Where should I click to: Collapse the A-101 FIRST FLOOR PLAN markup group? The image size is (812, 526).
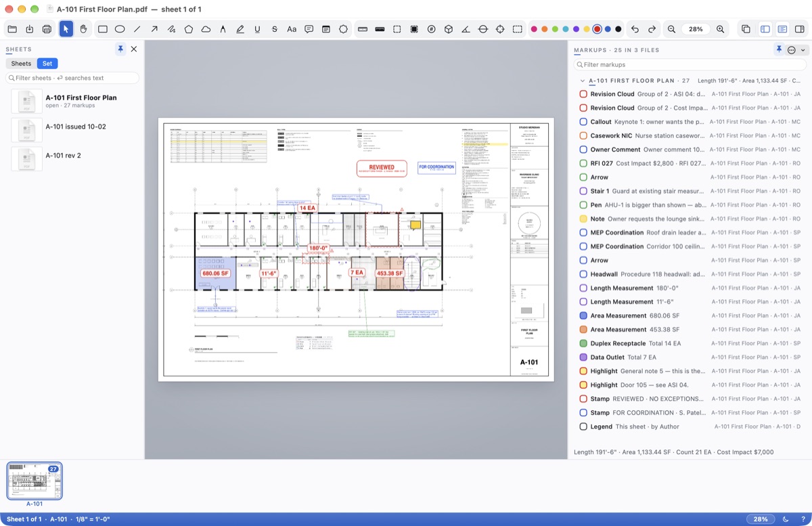[582, 81]
